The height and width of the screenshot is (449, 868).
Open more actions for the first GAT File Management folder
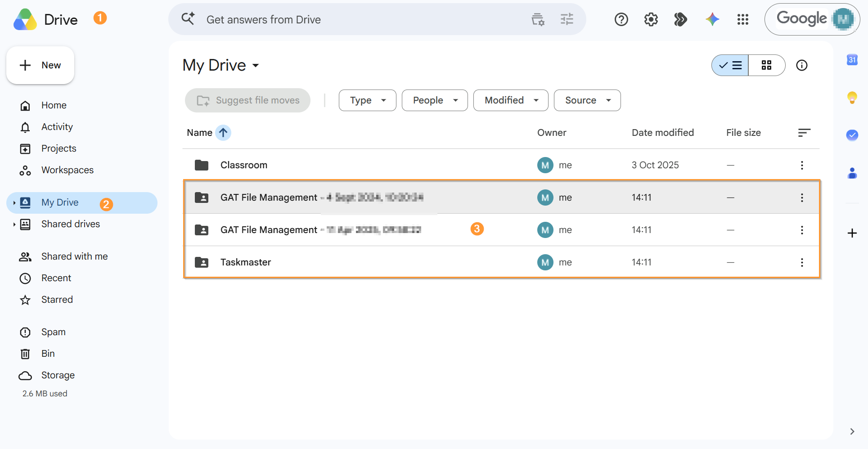[801, 198]
